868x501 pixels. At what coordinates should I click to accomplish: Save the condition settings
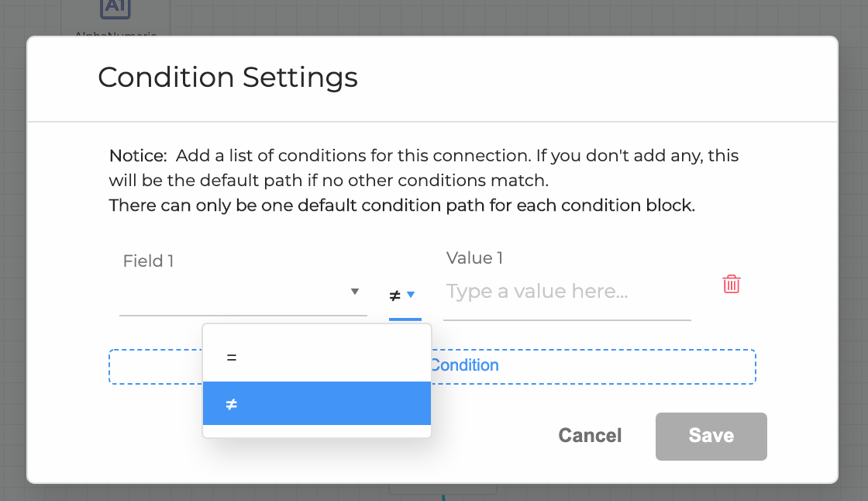[x=711, y=436]
